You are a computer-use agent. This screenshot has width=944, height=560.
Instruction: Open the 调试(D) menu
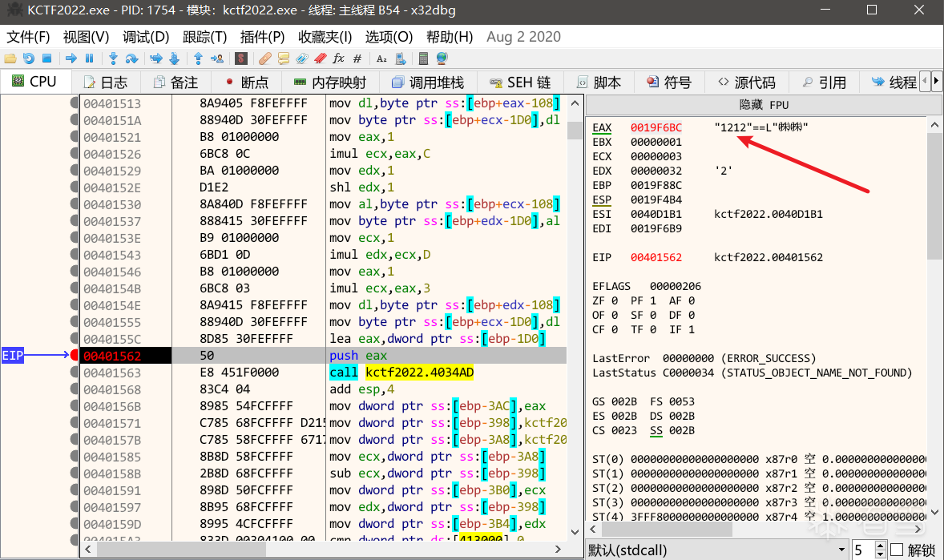pos(146,37)
